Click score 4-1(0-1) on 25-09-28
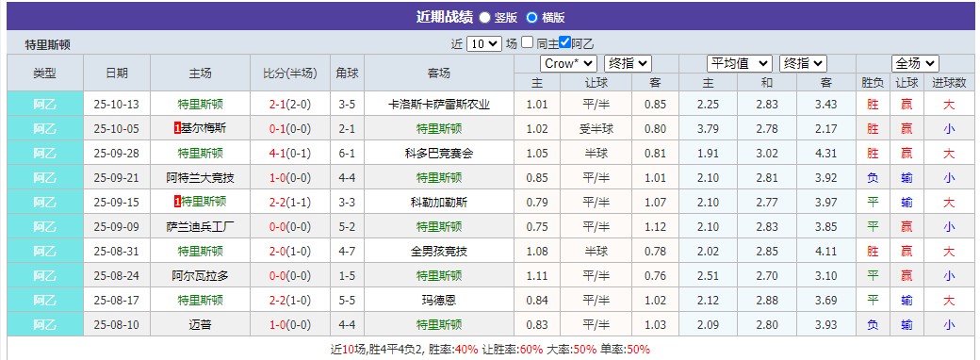Screen dimensions: 980x360 click(290, 153)
